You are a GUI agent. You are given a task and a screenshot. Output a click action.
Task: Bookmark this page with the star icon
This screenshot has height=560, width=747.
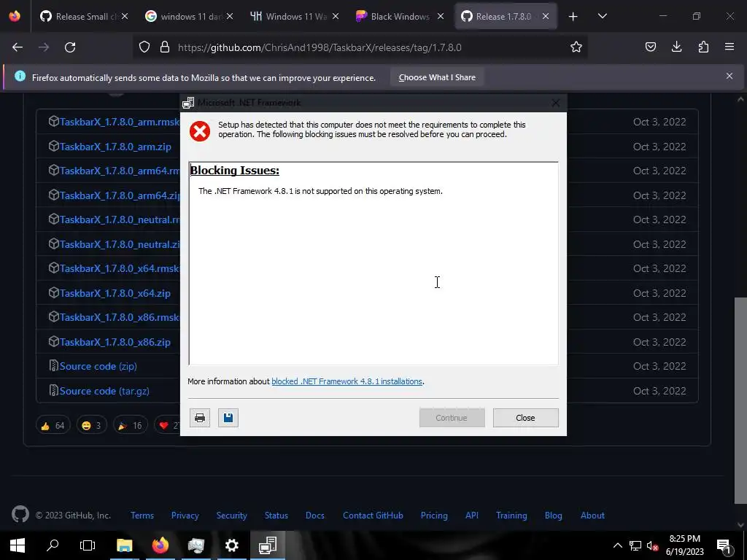[576, 47]
